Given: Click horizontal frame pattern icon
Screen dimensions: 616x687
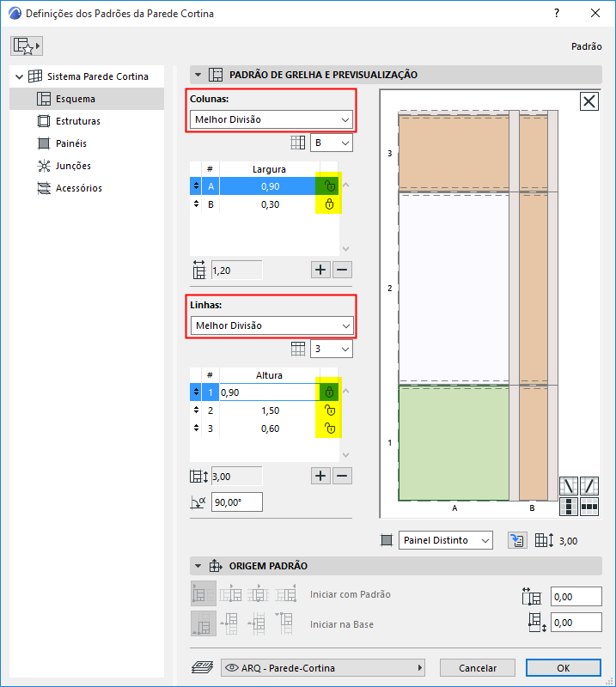Looking at the screenshot, I should tap(589, 507).
